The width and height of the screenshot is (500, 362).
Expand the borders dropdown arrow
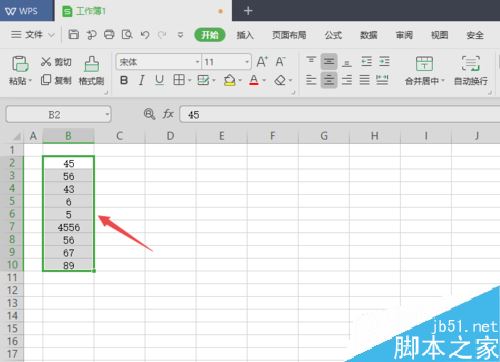[189, 80]
